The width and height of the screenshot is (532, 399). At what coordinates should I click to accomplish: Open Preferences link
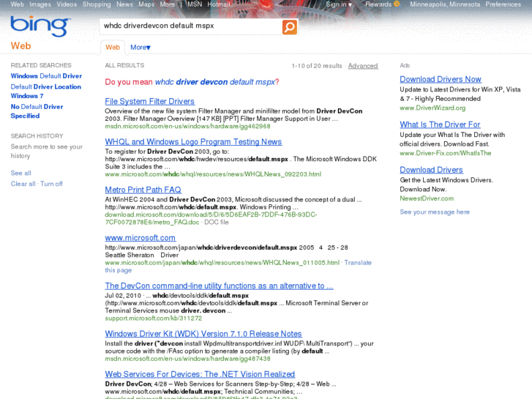pyautogui.click(x=503, y=4)
